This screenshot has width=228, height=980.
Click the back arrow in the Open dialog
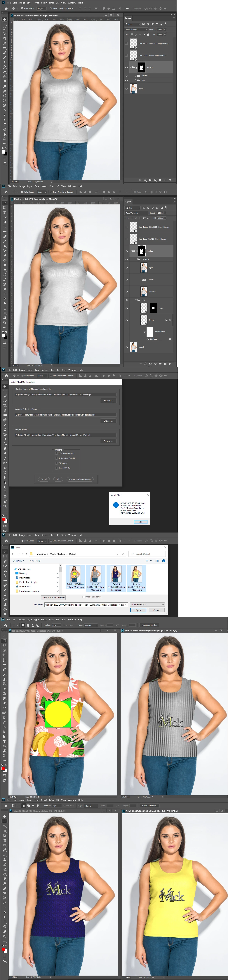point(13,554)
